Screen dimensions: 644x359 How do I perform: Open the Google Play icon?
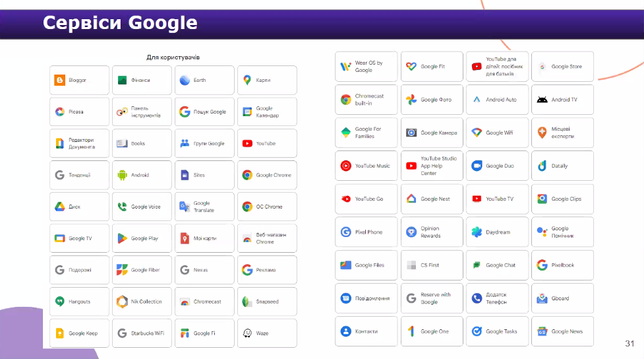click(x=121, y=238)
